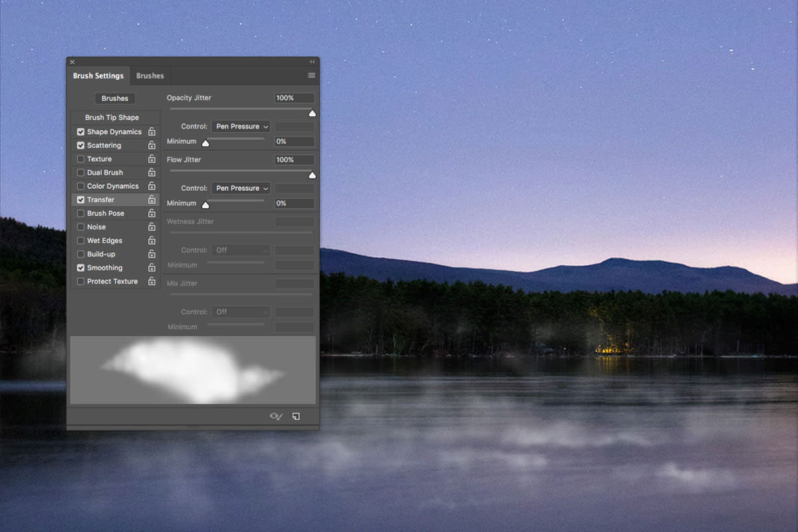Click lock icon next to Brush Pose
Viewport: 798px width, 532px height.
point(152,213)
